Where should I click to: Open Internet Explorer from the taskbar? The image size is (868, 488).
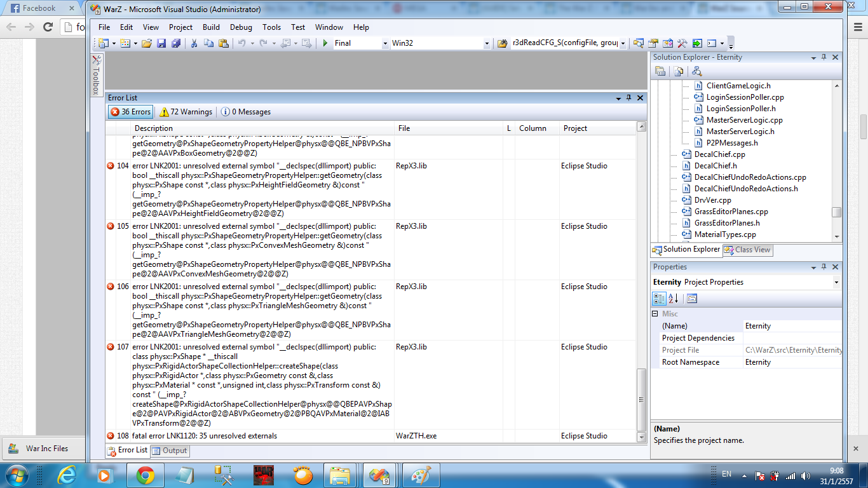[66, 475]
